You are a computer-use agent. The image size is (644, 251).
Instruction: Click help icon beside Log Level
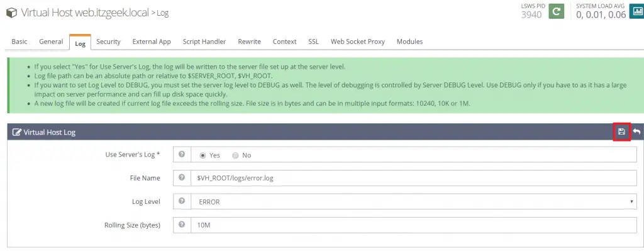coord(182,201)
